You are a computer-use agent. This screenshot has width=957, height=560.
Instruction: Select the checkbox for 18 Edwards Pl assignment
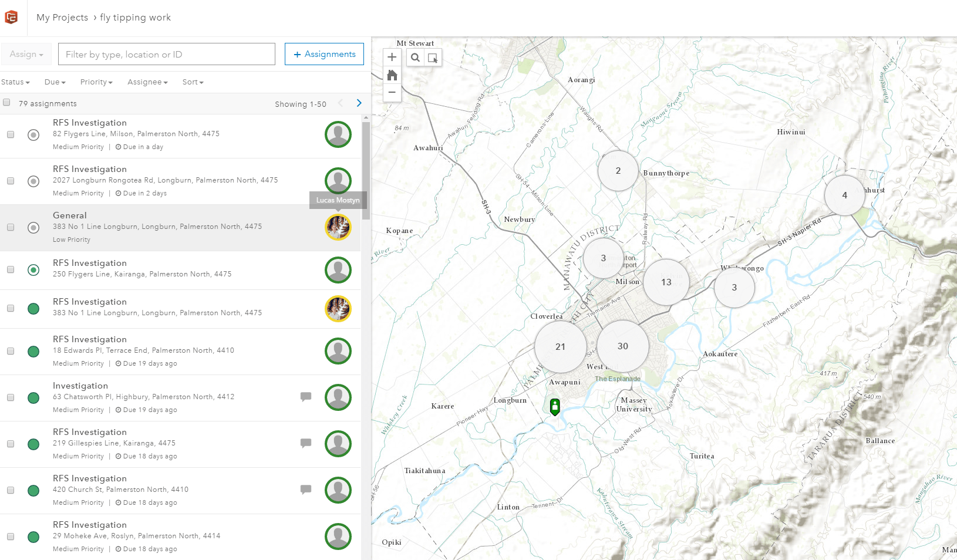point(10,351)
